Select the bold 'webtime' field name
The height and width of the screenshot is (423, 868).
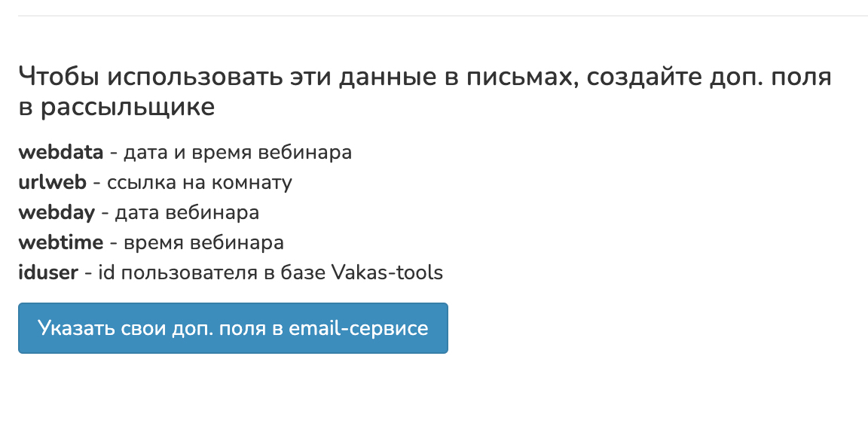(x=59, y=242)
